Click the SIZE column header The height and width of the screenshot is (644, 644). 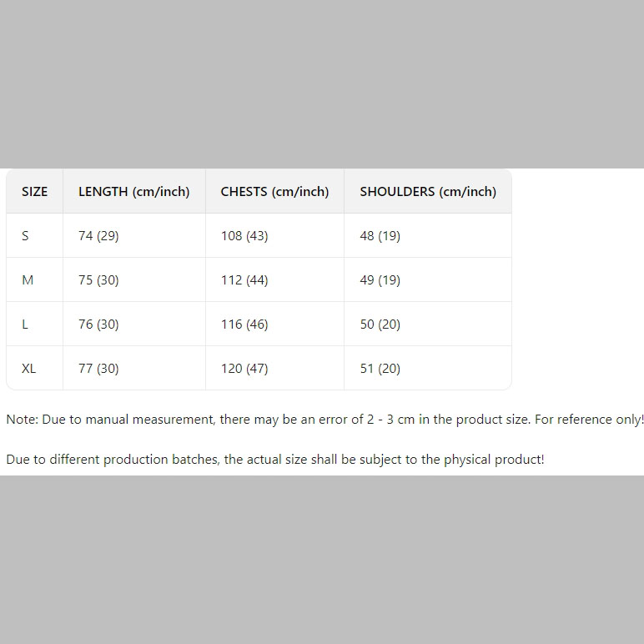(34, 191)
